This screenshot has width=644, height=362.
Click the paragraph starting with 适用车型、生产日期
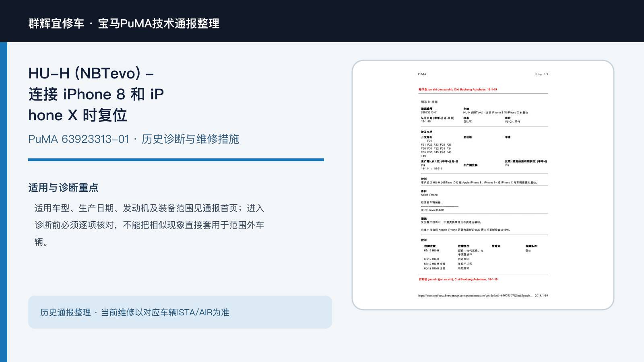(x=149, y=225)
